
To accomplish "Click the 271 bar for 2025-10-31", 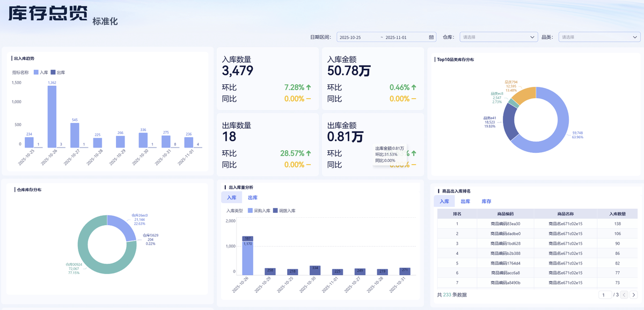I will [x=405, y=271].
